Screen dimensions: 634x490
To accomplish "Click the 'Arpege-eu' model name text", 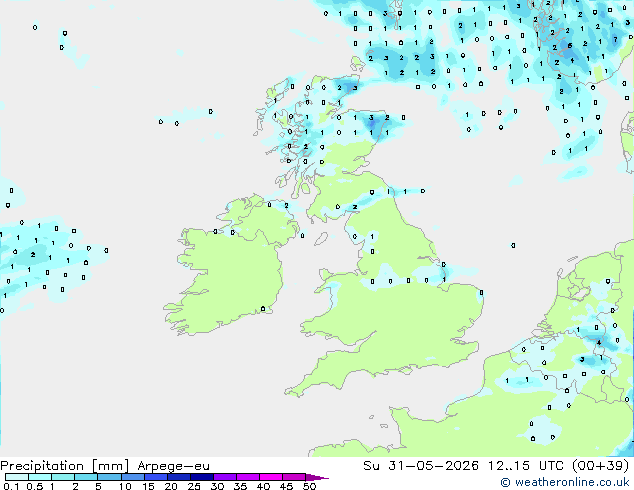I will point(173,466).
